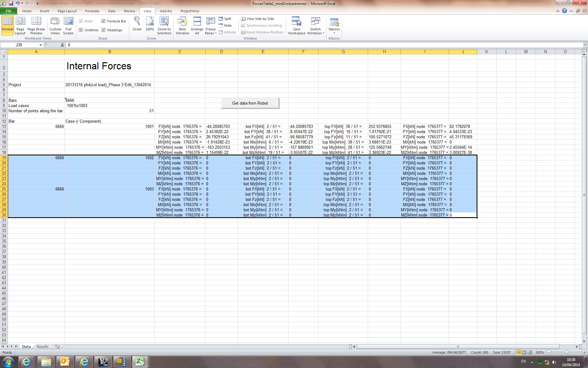This screenshot has height=368, width=588.
Task: Toggle the Gridlines checkbox
Action: [x=81, y=30]
